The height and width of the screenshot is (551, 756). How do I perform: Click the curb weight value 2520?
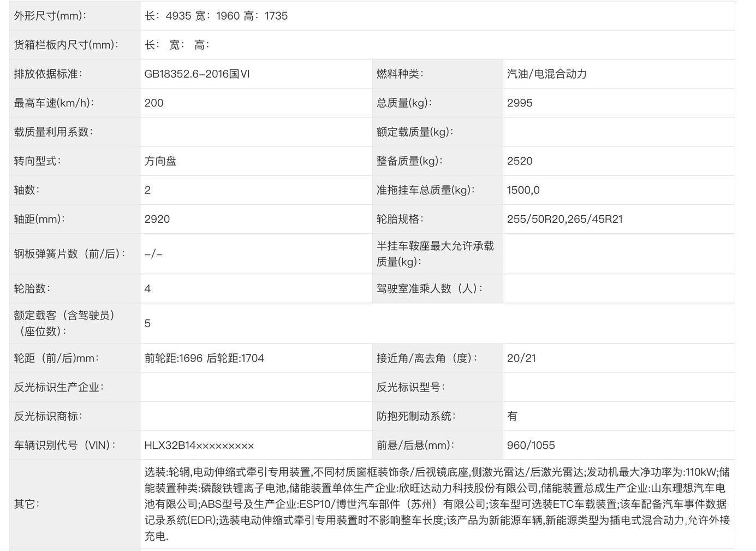coord(520,161)
